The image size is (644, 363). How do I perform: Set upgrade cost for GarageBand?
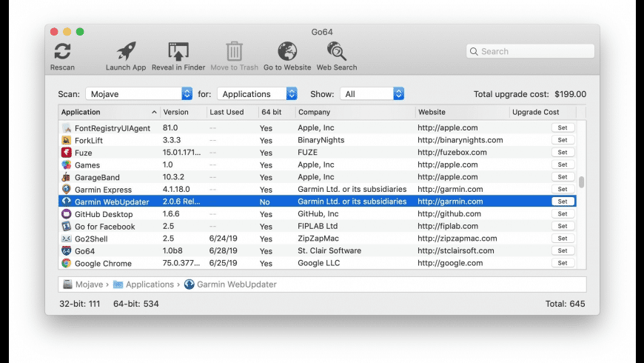coord(563,177)
